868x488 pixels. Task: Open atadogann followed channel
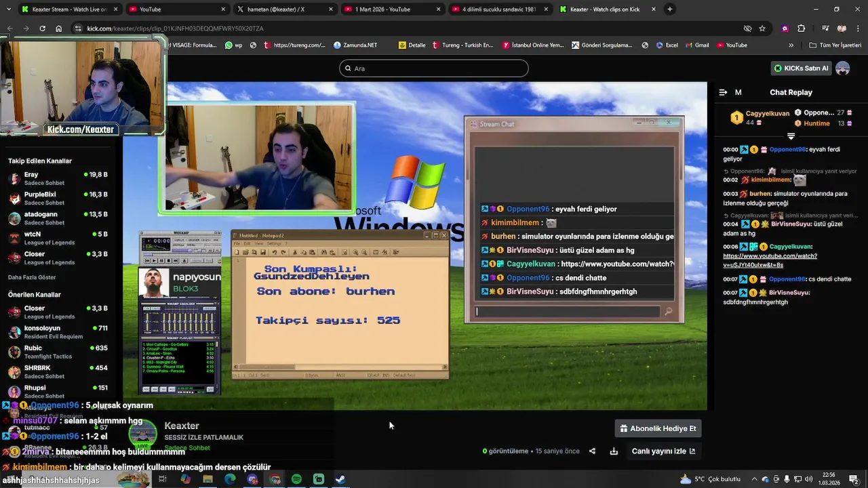tap(58, 218)
